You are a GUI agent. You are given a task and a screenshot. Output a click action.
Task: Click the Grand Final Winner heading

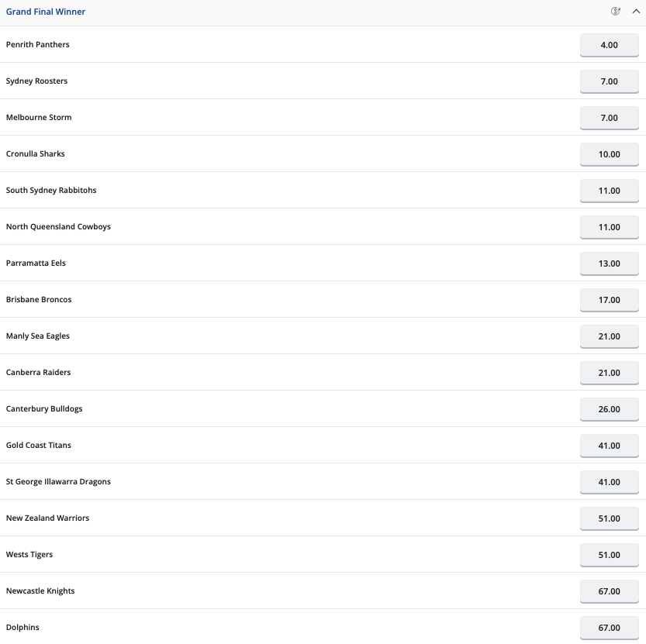(46, 12)
